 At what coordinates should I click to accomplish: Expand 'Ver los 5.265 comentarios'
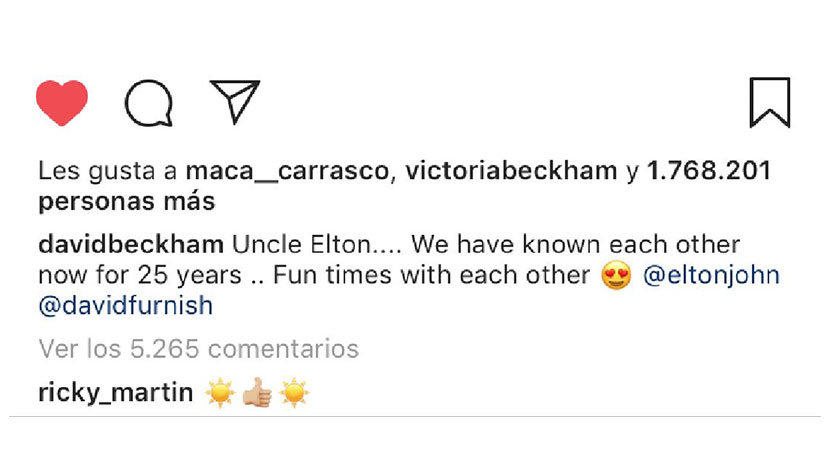(x=198, y=349)
